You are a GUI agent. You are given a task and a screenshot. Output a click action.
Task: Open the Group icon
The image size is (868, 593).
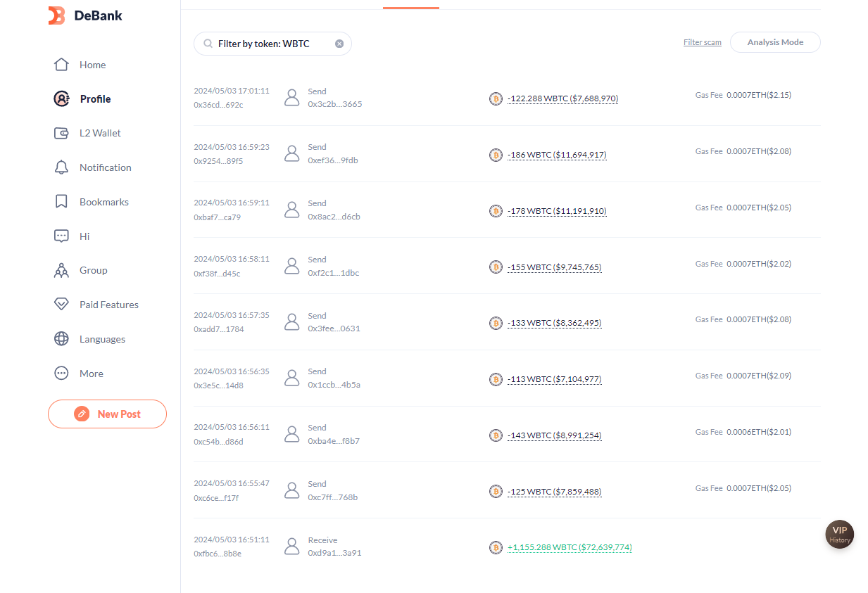tap(61, 270)
